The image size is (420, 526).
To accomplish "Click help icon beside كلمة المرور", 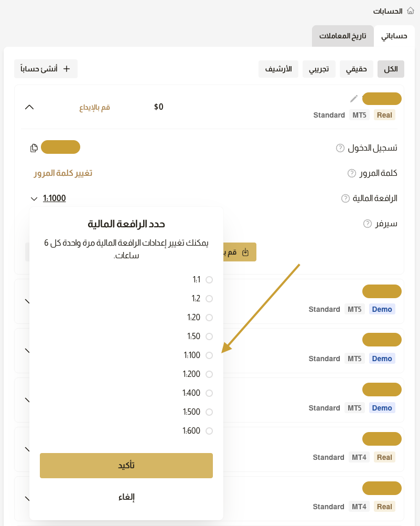I will 352,173.
